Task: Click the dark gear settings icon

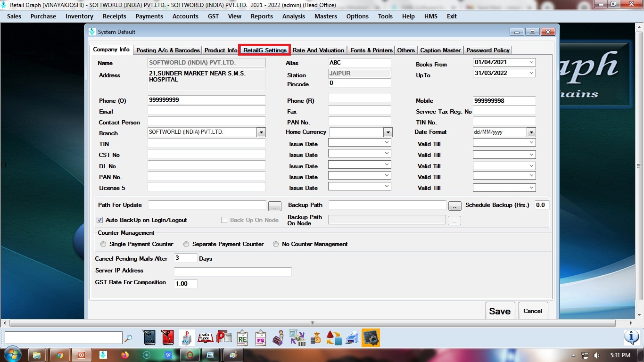Action: 371,337
